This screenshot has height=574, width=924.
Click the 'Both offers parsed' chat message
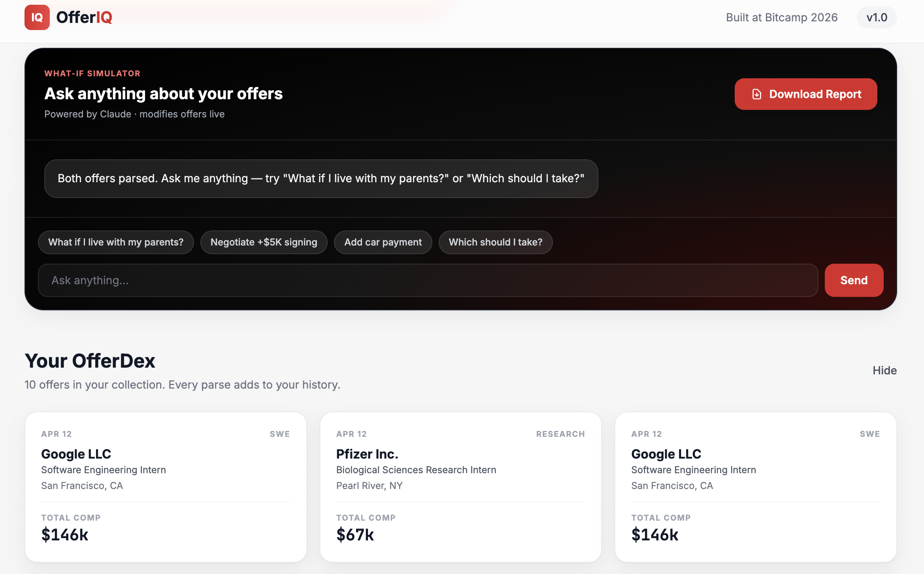[321, 179]
